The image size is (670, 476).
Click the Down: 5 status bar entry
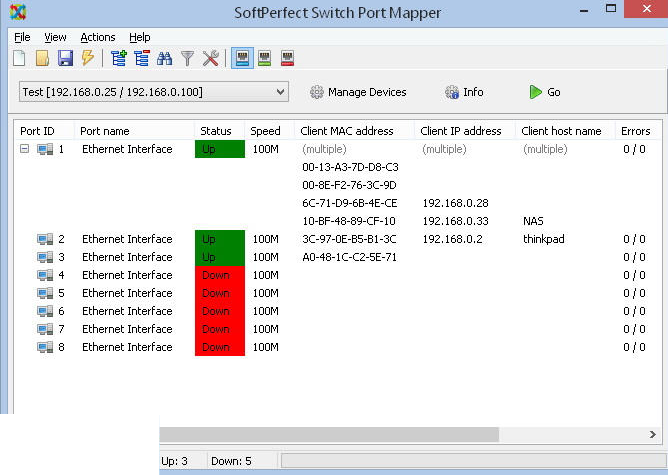coord(231,461)
